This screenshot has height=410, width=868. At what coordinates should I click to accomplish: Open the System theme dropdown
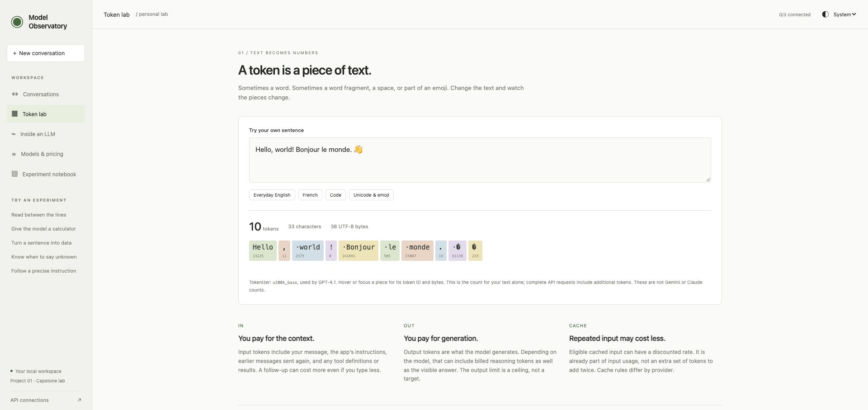point(844,14)
